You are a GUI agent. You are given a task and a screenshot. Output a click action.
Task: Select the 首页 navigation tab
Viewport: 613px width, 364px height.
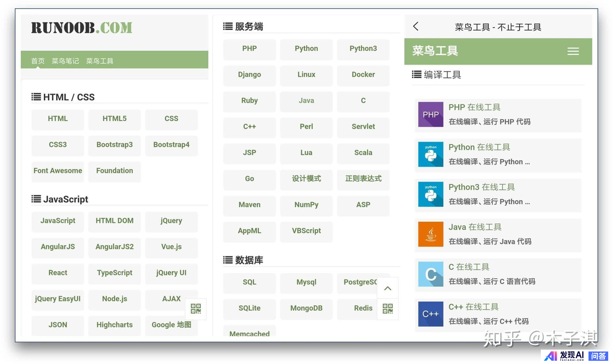click(x=38, y=61)
